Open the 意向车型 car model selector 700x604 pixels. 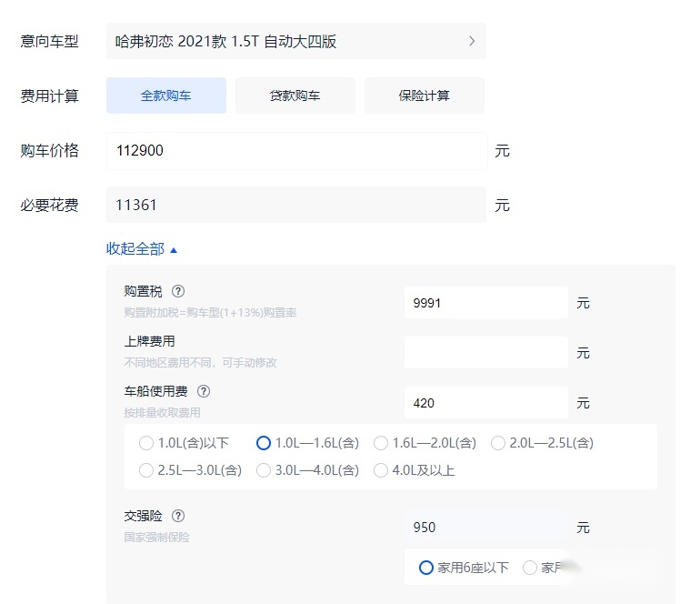(296, 41)
